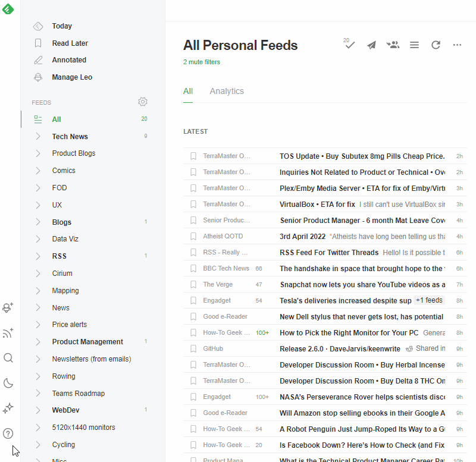The width and height of the screenshot is (476, 462).
Task: Save the GitHub Release 2.6.0 article
Action: [193, 348]
